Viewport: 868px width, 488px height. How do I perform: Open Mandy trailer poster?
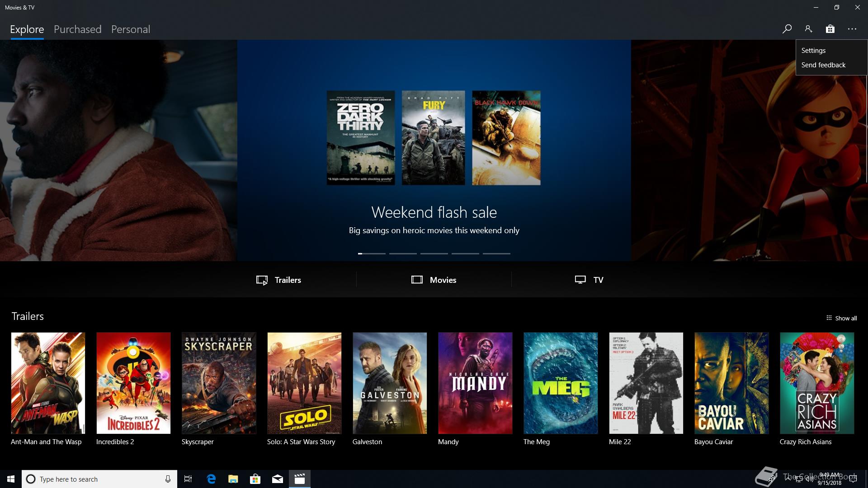click(x=475, y=383)
